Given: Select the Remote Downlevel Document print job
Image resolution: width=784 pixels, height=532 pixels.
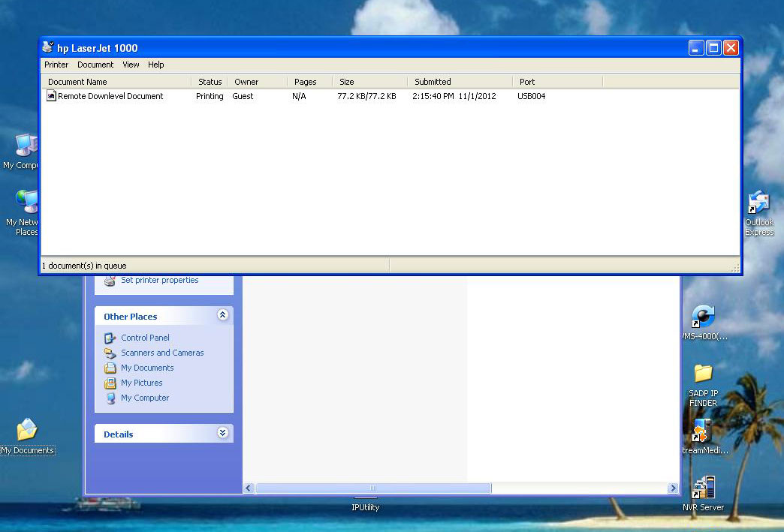Looking at the screenshot, I should 110,96.
